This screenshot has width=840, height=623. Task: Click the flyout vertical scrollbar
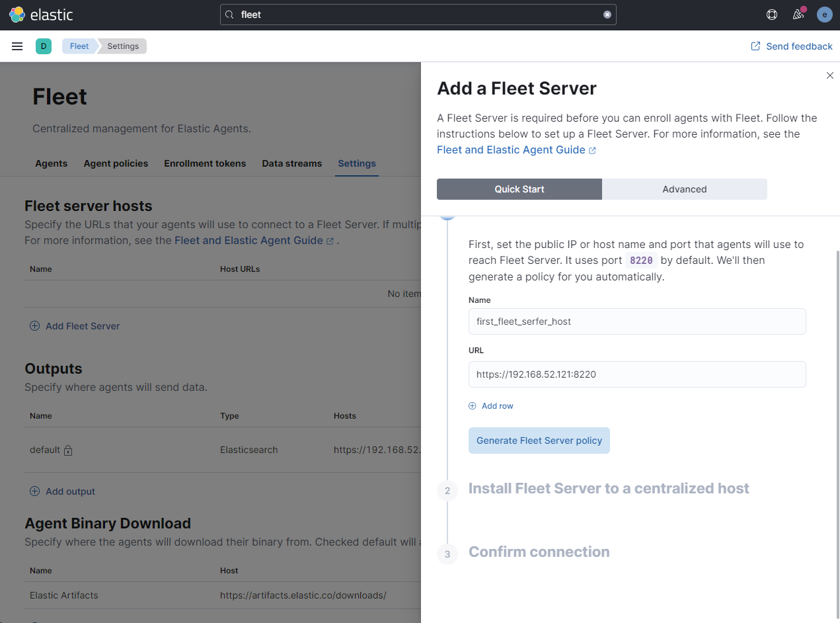point(837,433)
